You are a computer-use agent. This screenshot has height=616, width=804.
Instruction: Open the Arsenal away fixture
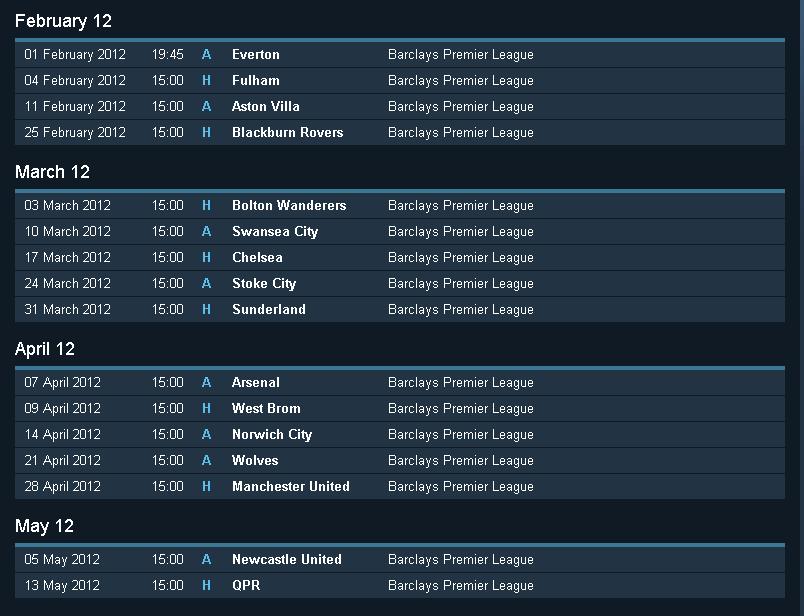click(256, 383)
